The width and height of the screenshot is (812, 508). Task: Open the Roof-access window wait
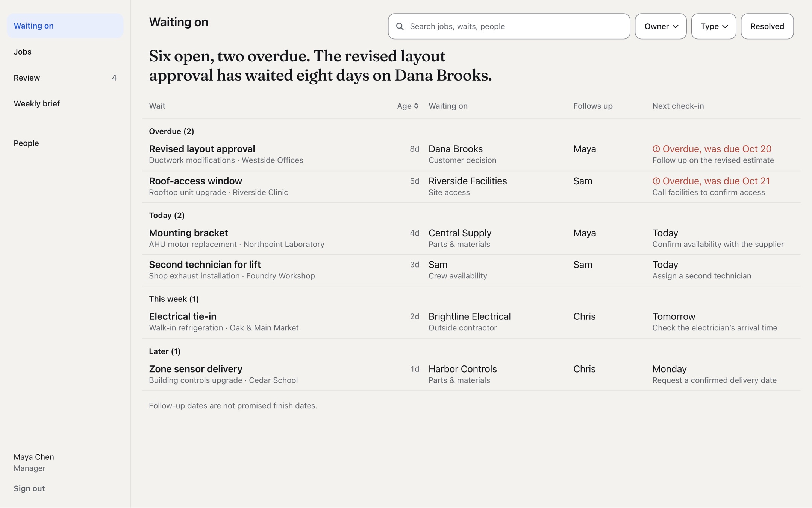(195, 181)
